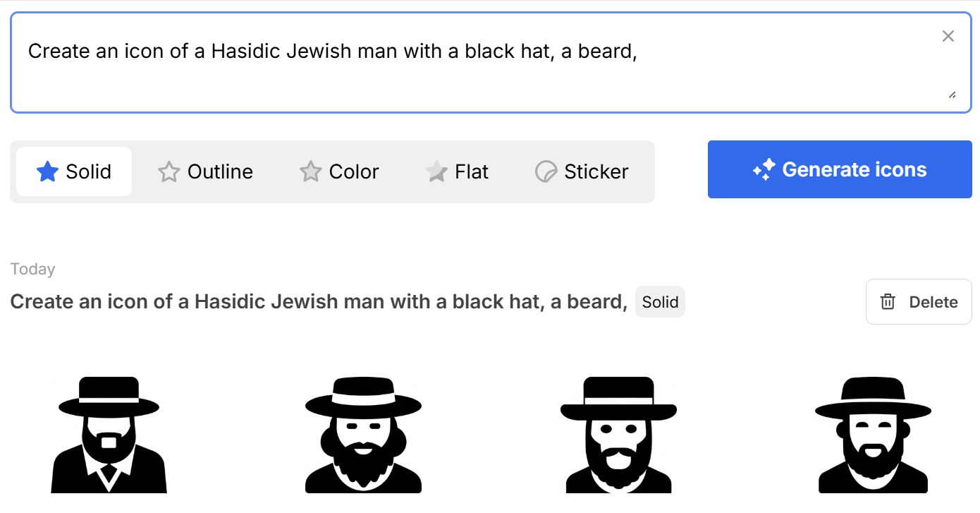Image resolution: width=980 pixels, height=513 pixels.
Task: Pick the Flat style option
Action: coord(457,171)
